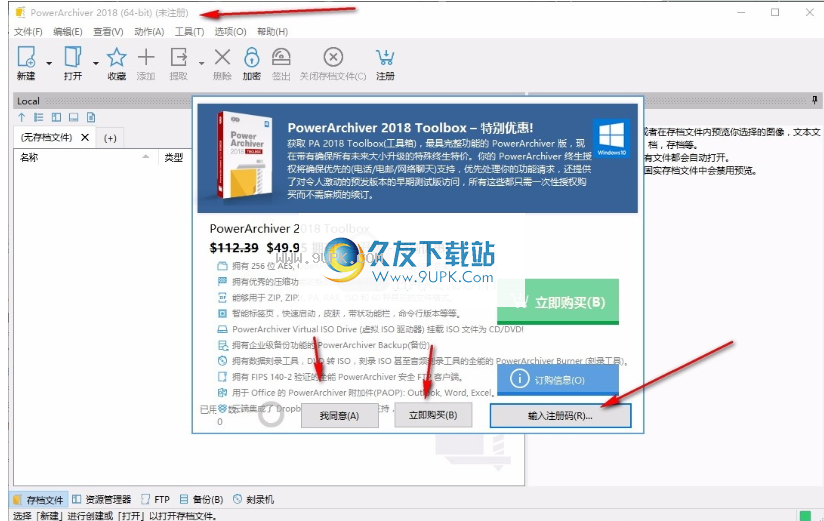Viewport: 824px width, 521px height.
Task: Click the PowerArchiver box product image
Action: tap(245, 155)
